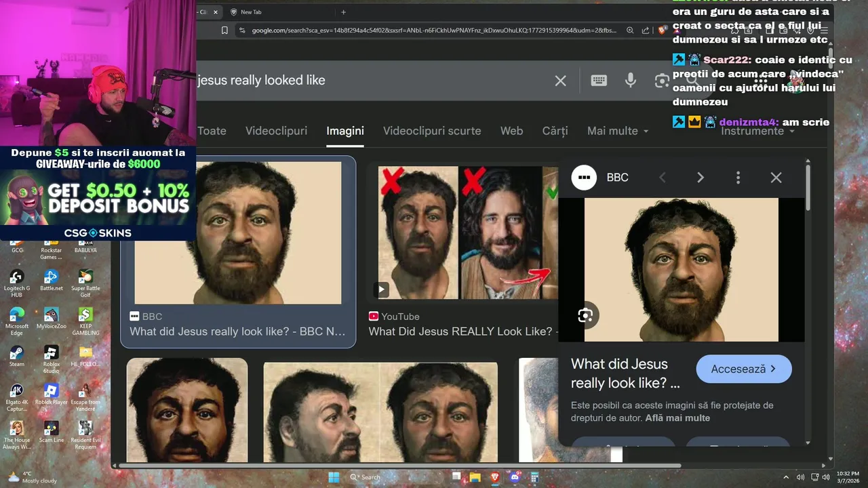Image resolution: width=868 pixels, height=488 pixels.
Task: Open search by image camera icon
Action: pyautogui.click(x=662, y=81)
